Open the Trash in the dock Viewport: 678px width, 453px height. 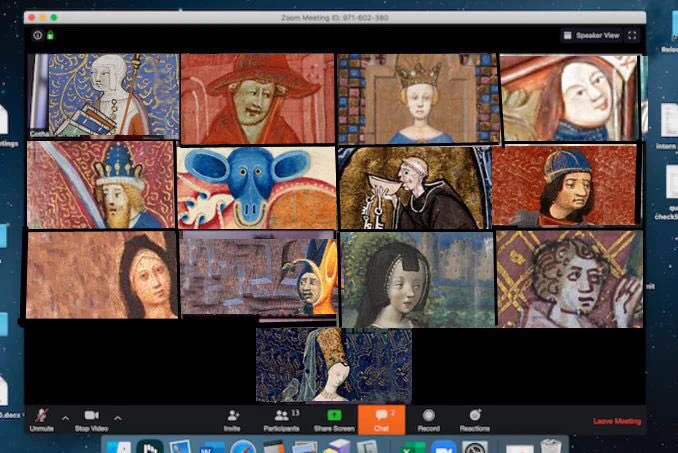pyautogui.click(x=550, y=446)
